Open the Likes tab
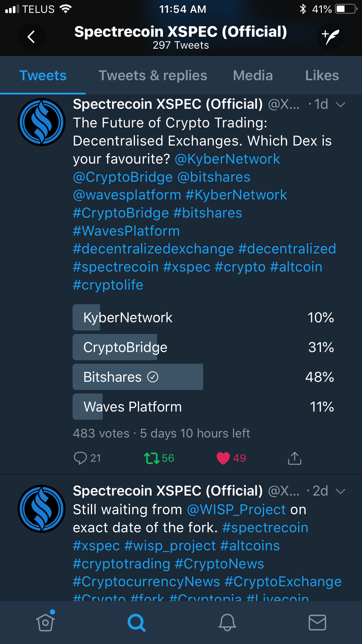This screenshot has width=362, height=644. click(322, 76)
